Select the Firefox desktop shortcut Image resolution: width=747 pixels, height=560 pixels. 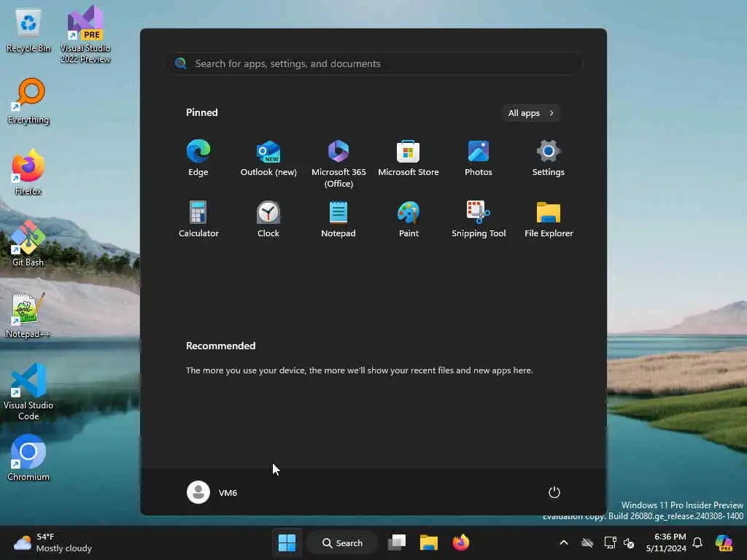click(28, 172)
